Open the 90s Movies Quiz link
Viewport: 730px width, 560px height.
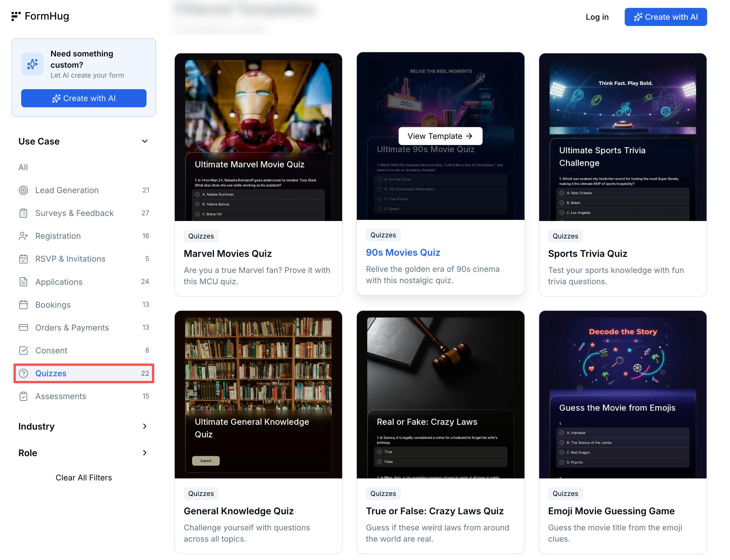[x=403, y=252]
